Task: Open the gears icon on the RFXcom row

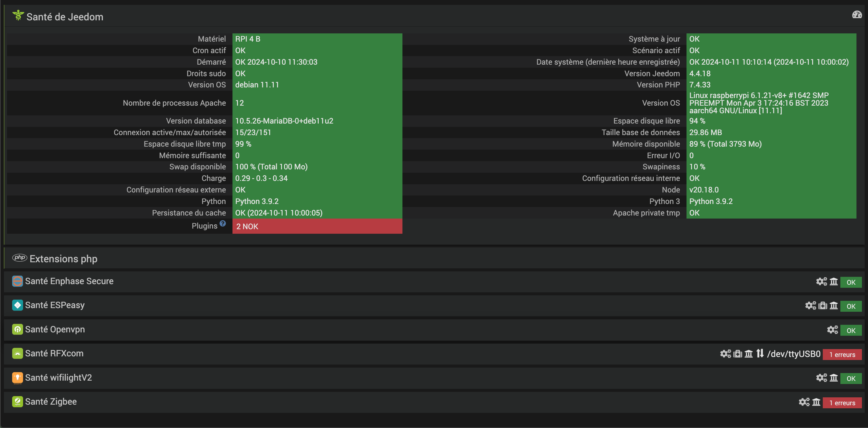Action: (x=725, y=354)
